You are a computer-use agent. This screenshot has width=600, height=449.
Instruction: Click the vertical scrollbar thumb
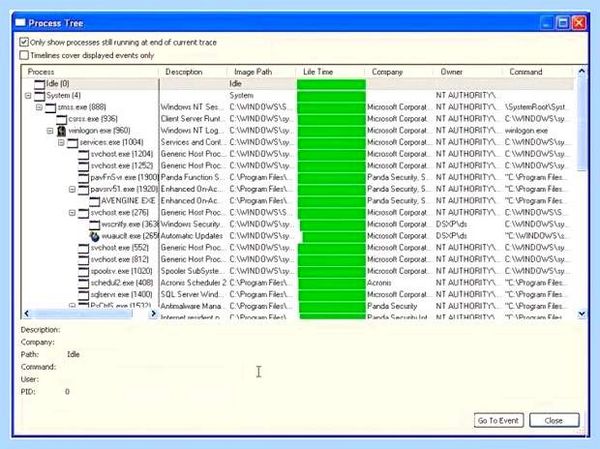click(x=582, y=124)
